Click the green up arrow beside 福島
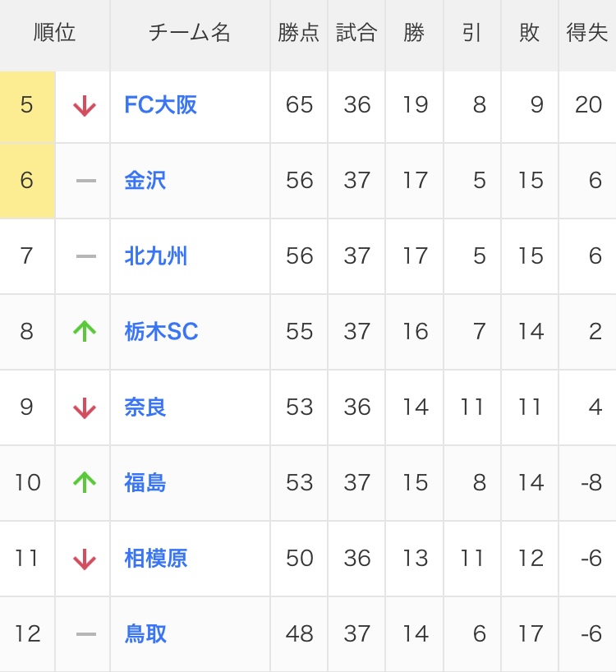The image size is (616, 672). pos(85,483)
